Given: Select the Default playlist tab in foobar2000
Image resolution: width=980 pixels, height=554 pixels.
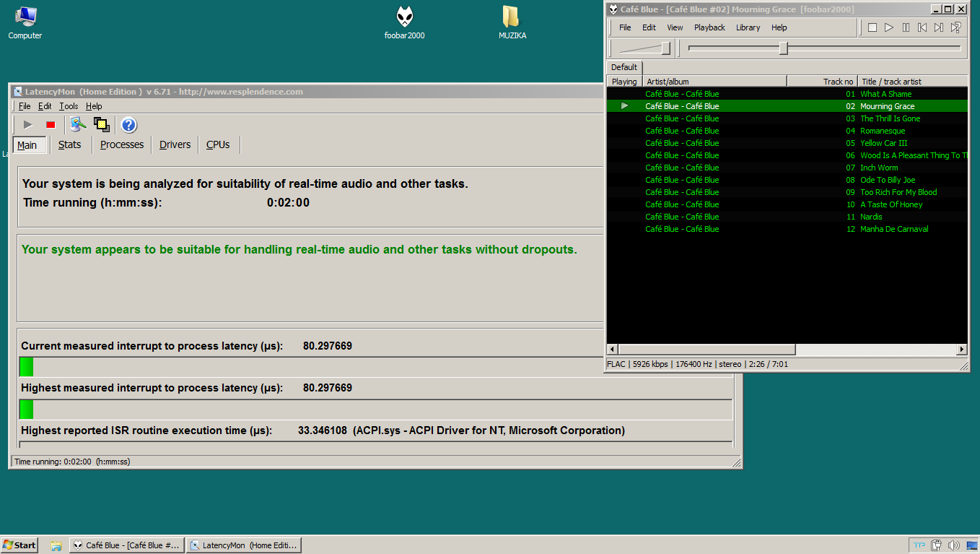Looking at the screenshot, I should tap(624, 67).
